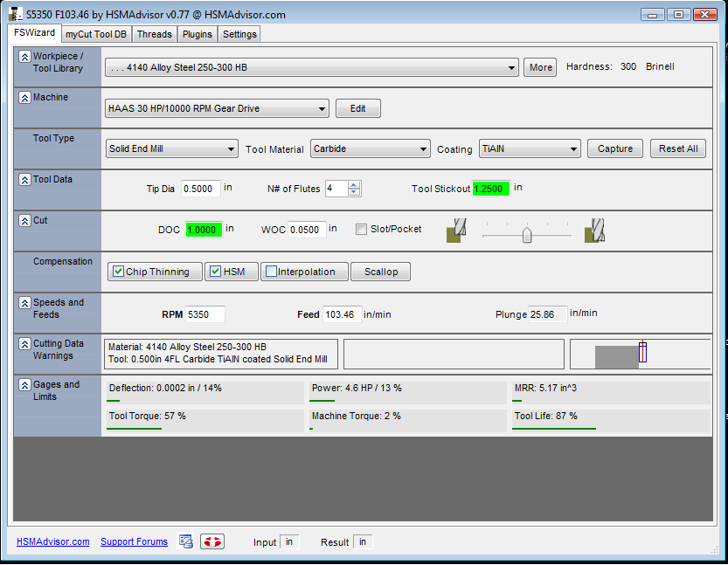The image size is (728, 565).
Task: Click the tool engagement preview diagram
Action: [x=641, y=355]
